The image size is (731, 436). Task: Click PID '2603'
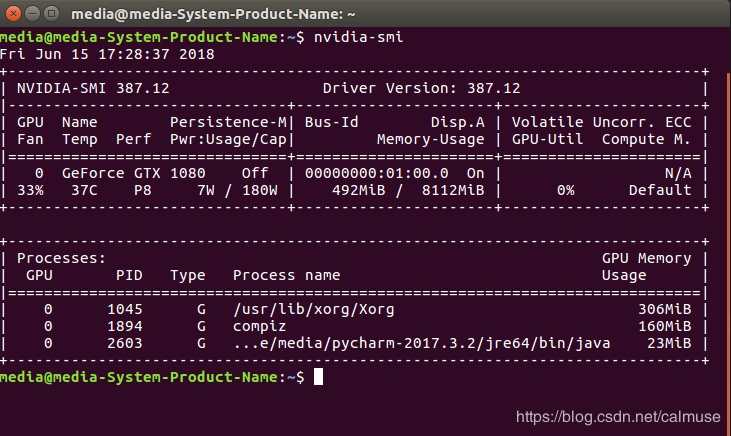pos(124,343)
